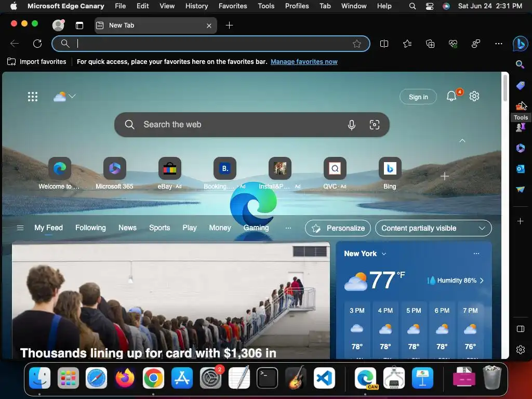
Task: Focus the address bar field
Action: click(x=211, y=44)
